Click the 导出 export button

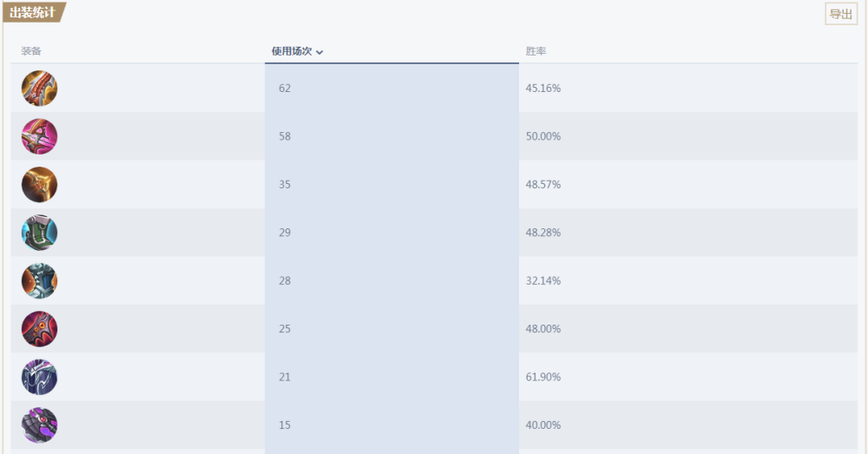tap(841, 14)
